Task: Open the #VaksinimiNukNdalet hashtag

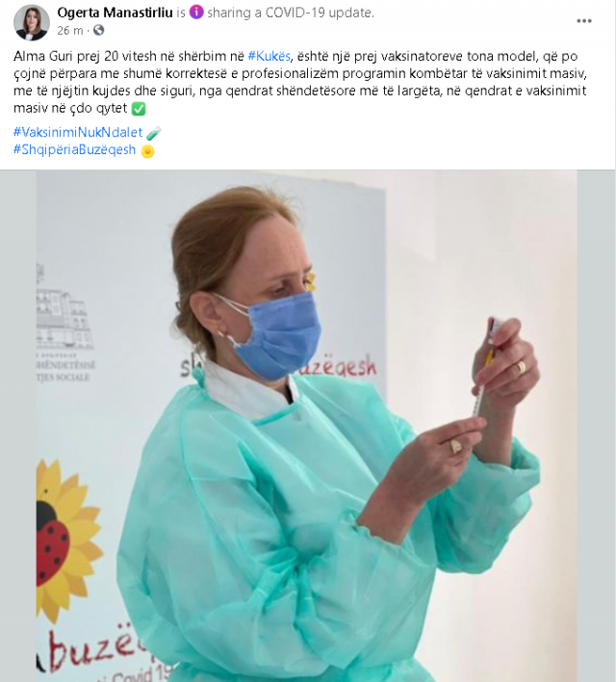Action: click(x=78, y=132)
